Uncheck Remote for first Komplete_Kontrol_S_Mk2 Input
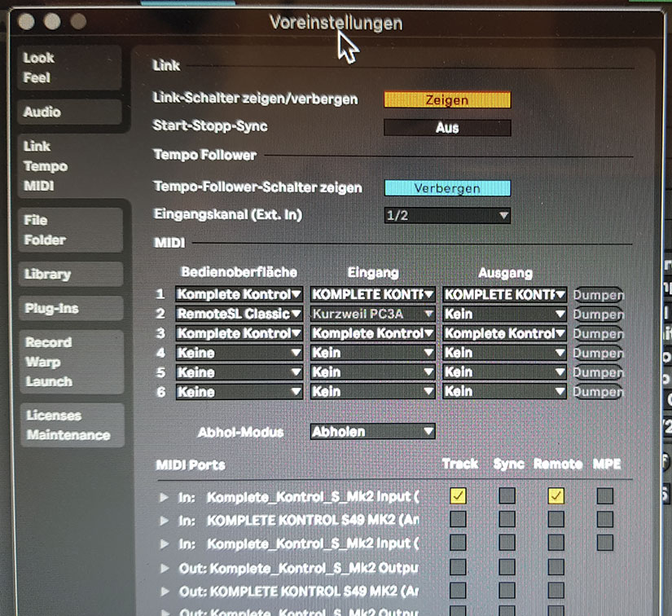The image size is (672, 616). coord(556,496)
